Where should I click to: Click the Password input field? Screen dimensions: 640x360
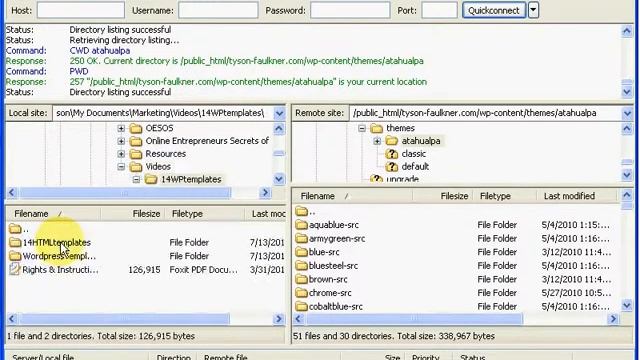[x=350, y=10]
